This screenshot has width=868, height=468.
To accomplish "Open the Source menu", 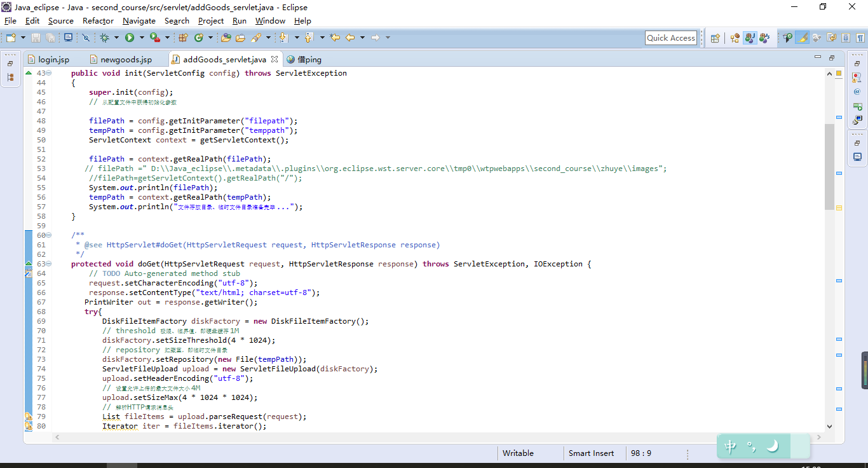I will click(61, 21).
